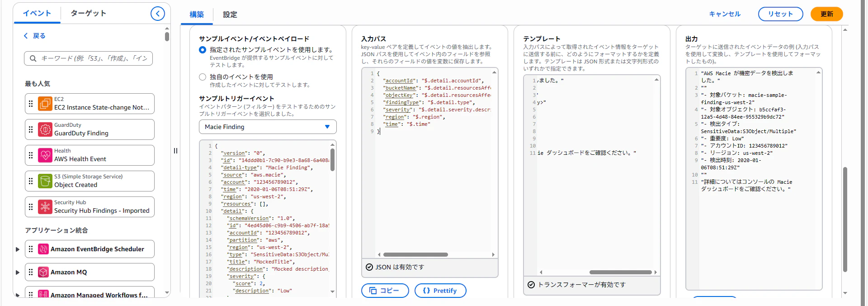The width and height of the screenshot is (868, 306).
Task: Grab drag handle of GuardDuty Finding item
Action: 31,129
